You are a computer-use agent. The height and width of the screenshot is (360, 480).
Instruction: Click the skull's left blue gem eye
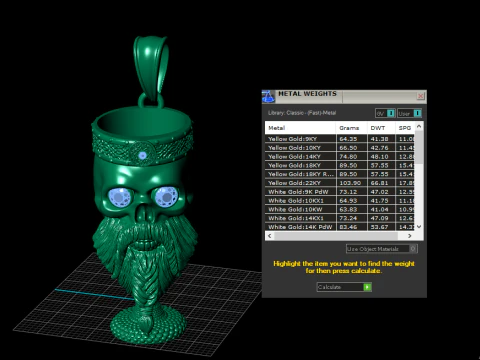120,197
